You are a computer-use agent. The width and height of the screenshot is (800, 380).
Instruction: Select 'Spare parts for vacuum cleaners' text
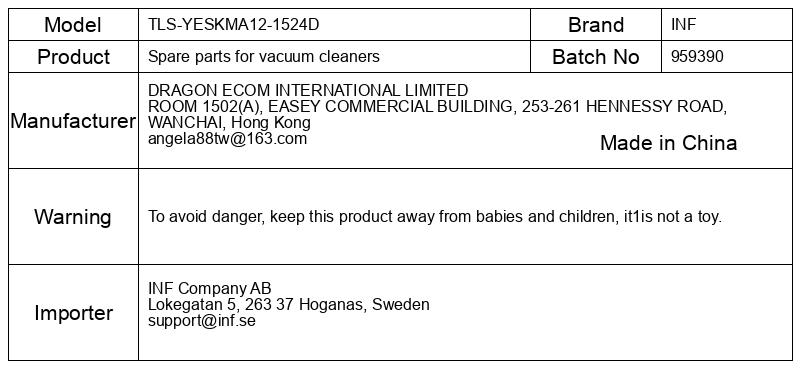pyautogui.click(x=264, y=56)
